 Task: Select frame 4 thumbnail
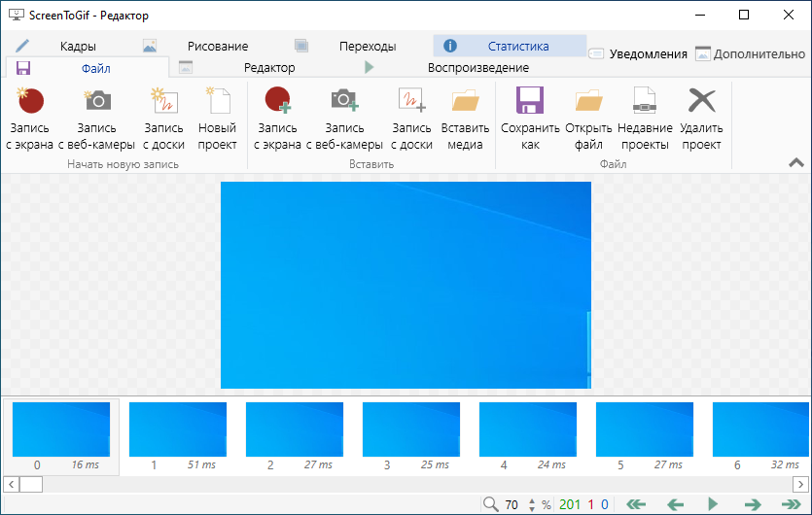tap(528, 429)
